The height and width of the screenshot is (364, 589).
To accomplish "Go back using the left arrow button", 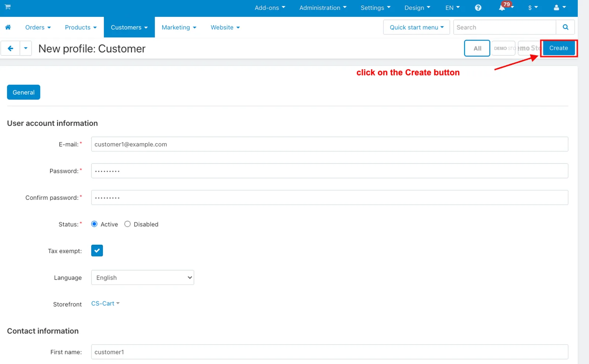I will coord(10,48).
